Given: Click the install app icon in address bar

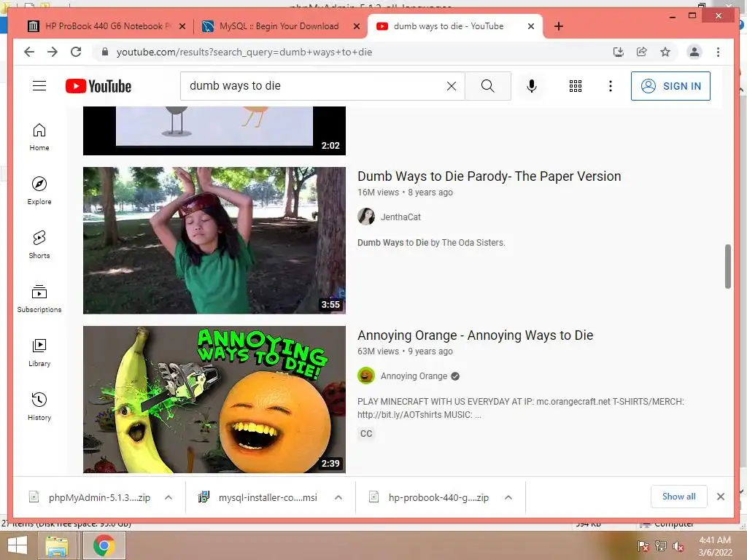Looking at the screenshot, I should (619, 52).
